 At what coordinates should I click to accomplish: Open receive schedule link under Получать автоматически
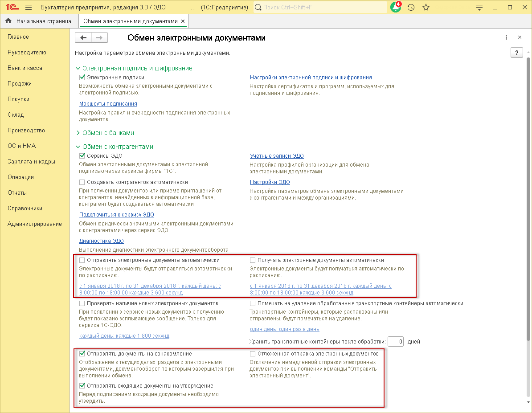point(321,289)
